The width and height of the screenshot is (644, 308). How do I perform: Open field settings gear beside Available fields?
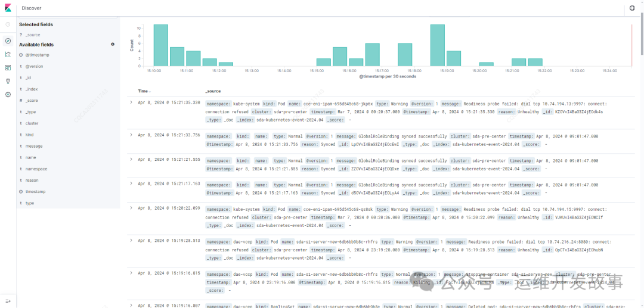pos(113,44)
